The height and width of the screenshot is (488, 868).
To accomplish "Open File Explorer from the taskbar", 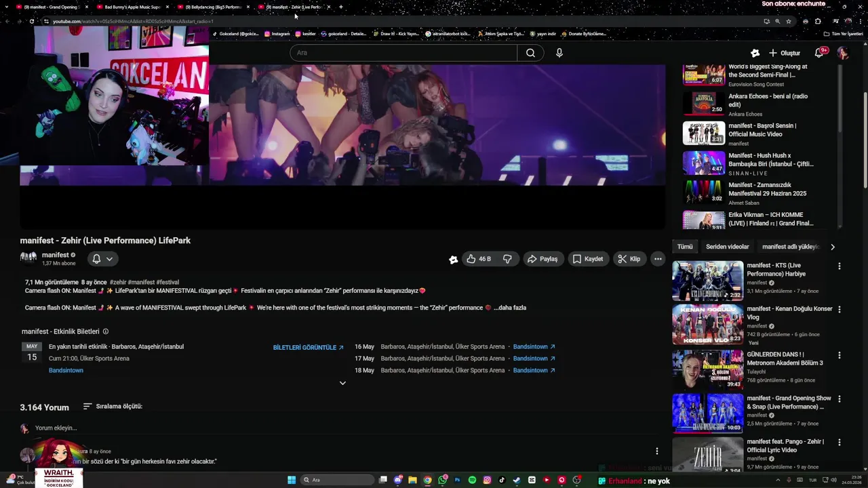I will pyautogui.click(x=412, y=480).
